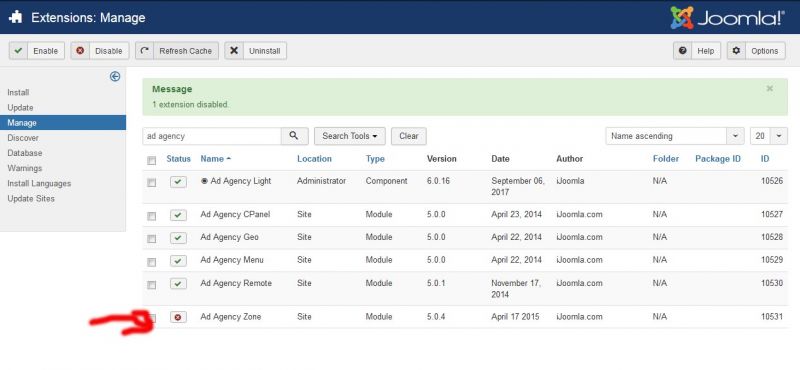This screenshot has height=370, width=800.
Task: Collapse the sidebar with the arrow icon
Action: (x=115, y=77)
